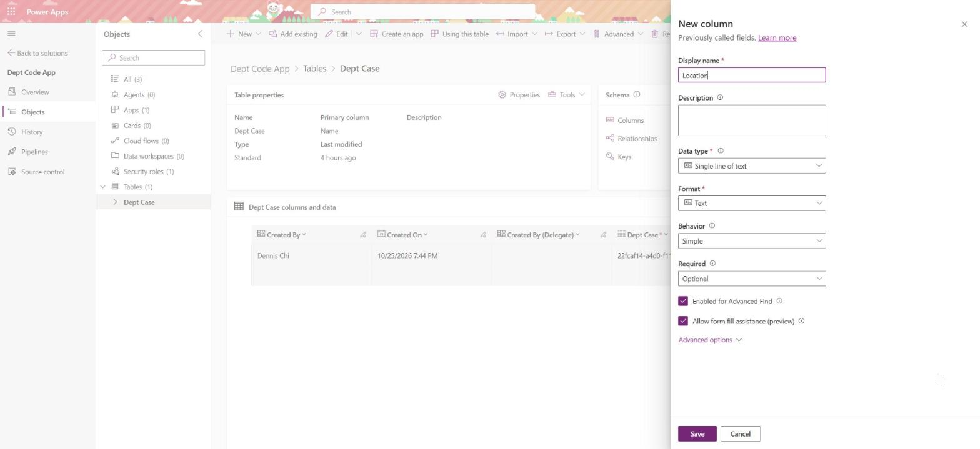Image resolution: width=980 pixels, height=449 pixels.
Task: Expand Advanced options
Action: click(x=710, y=340)
